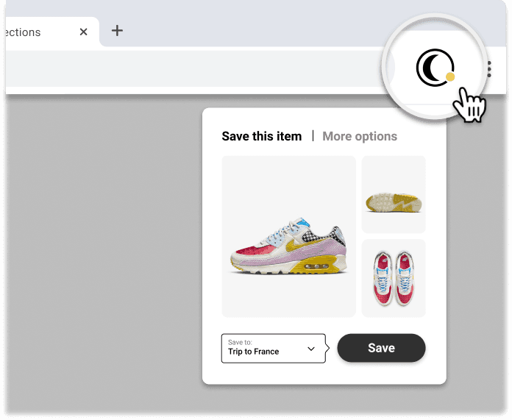Select the large side-view sneaker image

coord(288,236)
